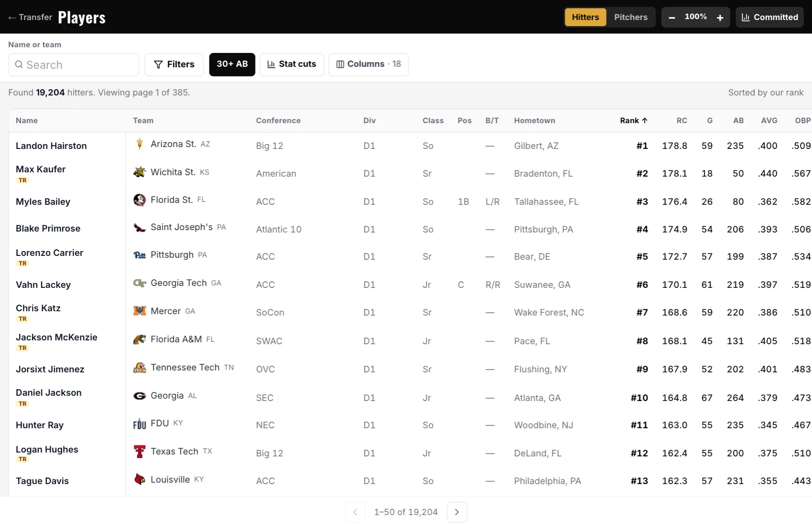Click the Saint Joseph's hawk logo
This screenshot has height=528, width=812.
coord(139,227)
